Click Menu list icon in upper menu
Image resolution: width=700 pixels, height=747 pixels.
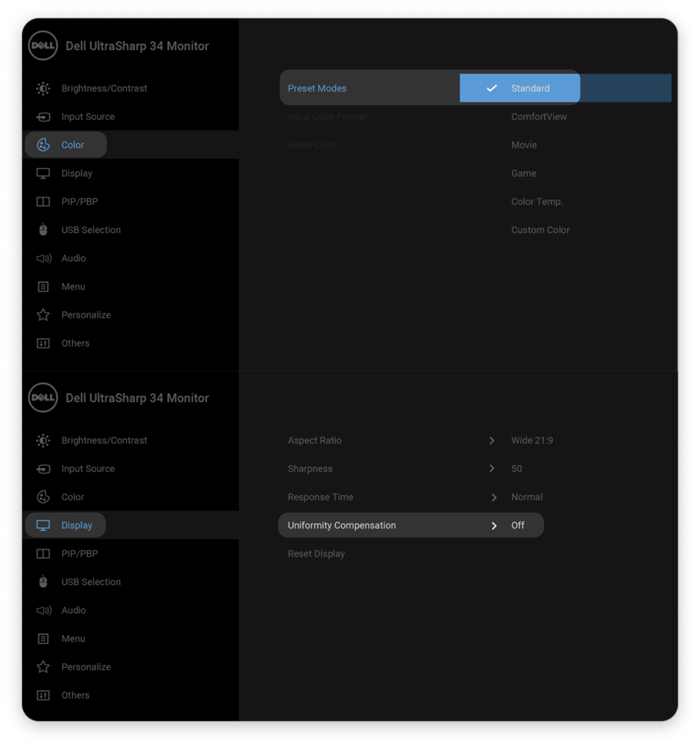pyautogui.click(x=43, y=287)
